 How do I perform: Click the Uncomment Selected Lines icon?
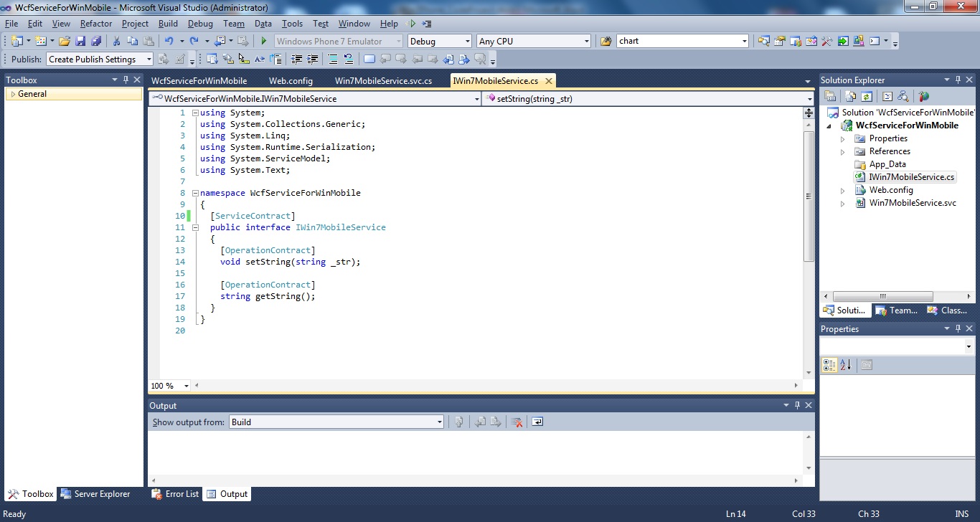(x=348, y=59)
